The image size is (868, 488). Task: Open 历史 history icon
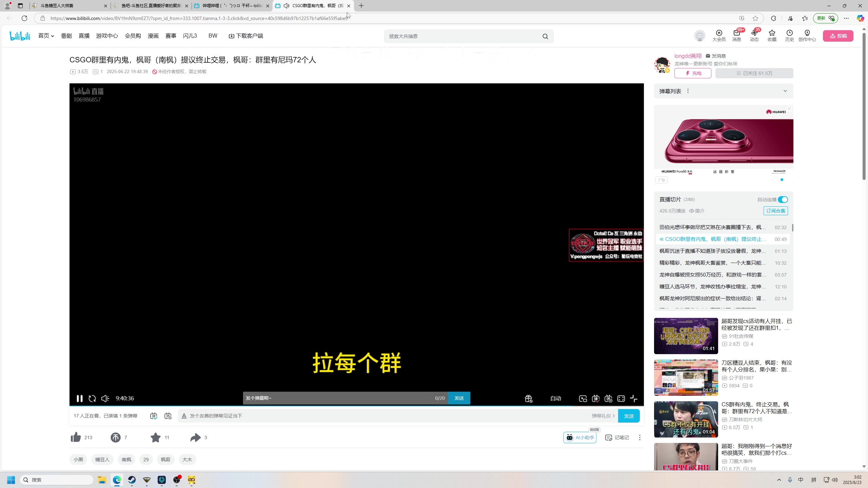pos(790,35)
